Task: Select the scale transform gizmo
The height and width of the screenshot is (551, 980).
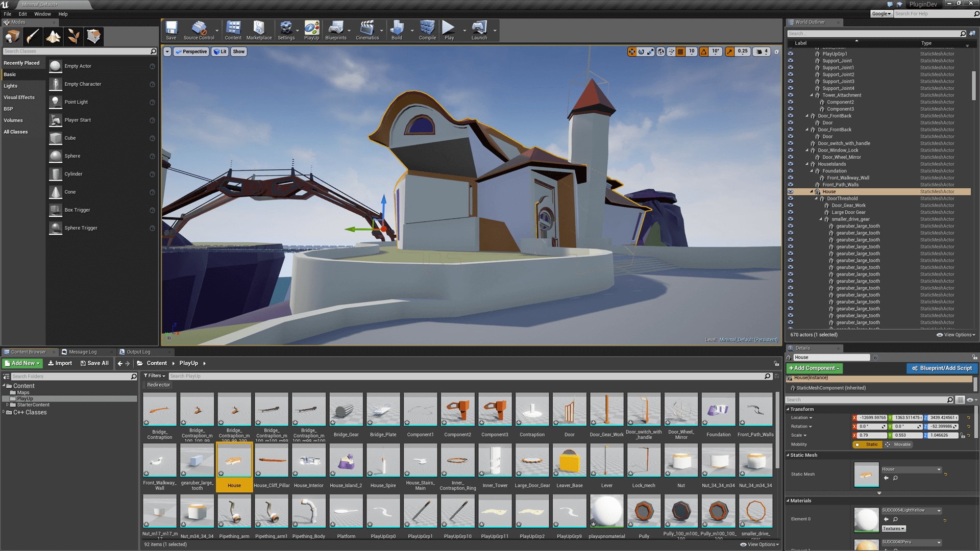Action: click(x=650, y=52)
